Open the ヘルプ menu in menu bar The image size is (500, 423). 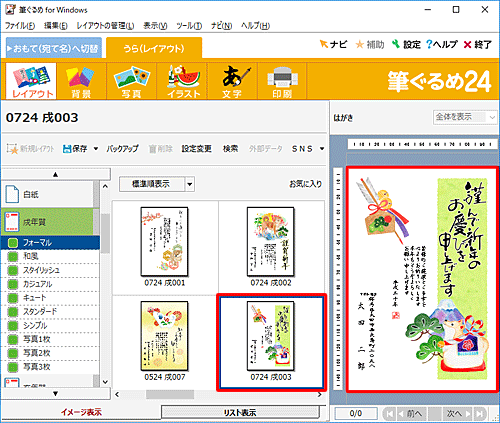(x=255, y=26)
